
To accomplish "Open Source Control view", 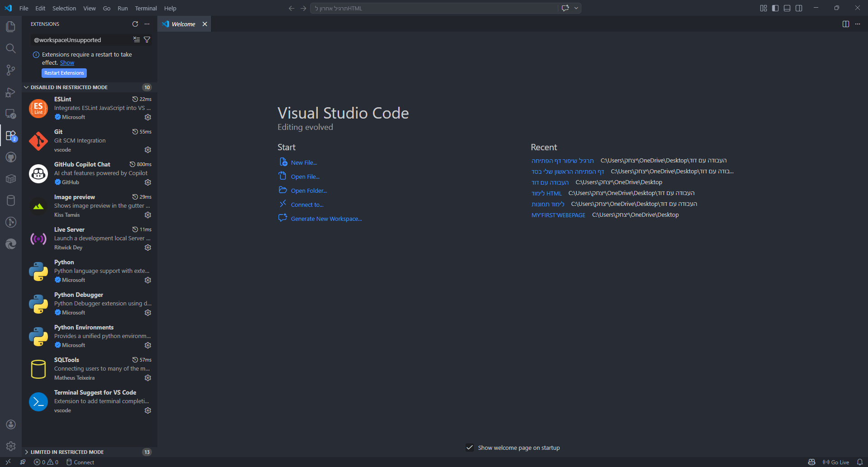I will pos(11,70).
